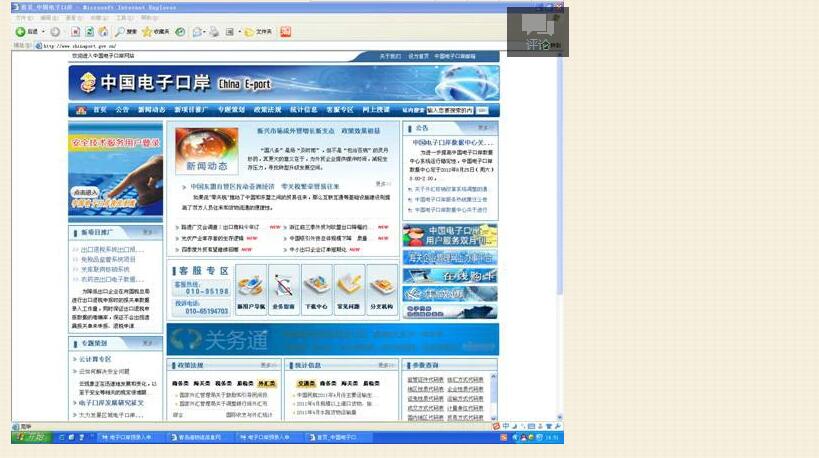Open 公告 in site navigation bar
Image resolution: width=819 pixels, height=458 pixels.
click(x=122, y=110)
